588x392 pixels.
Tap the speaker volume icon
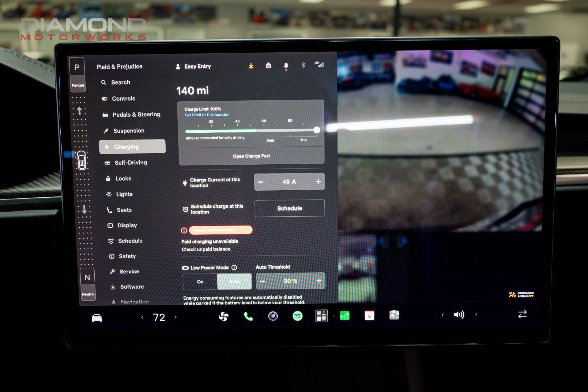click(459, 315)
